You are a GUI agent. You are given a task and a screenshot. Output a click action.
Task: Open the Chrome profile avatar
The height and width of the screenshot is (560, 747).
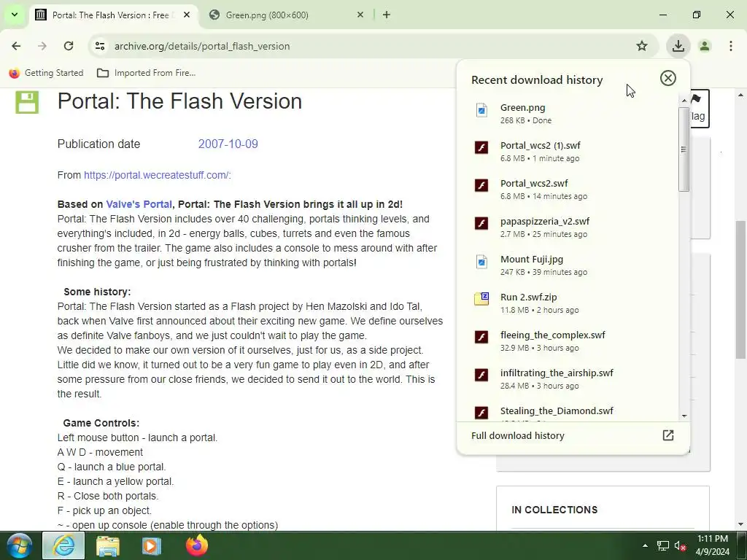(x=705, y=46)
